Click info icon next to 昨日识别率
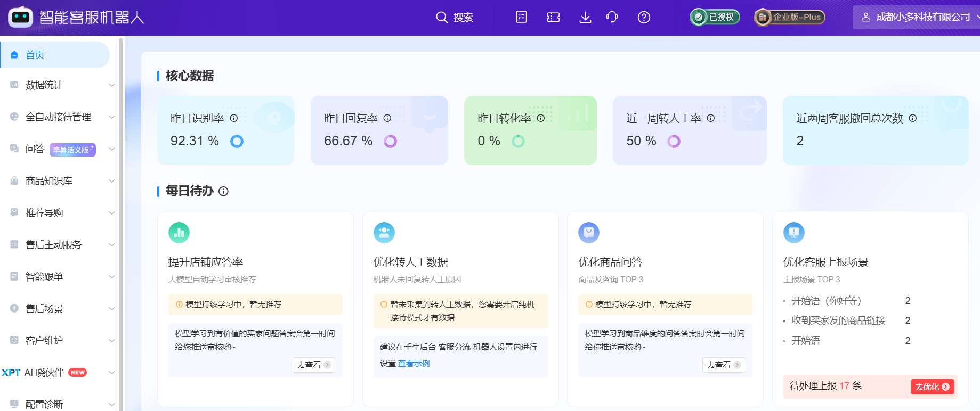 (x=233, y=118)
